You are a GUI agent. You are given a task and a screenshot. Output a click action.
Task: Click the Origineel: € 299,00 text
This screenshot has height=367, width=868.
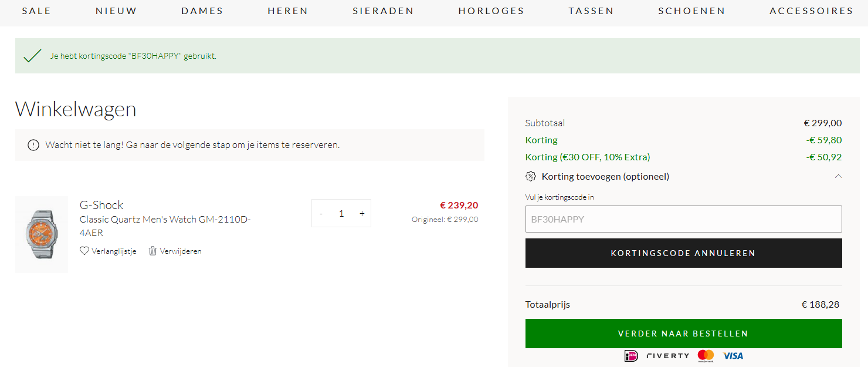(445, 220)
